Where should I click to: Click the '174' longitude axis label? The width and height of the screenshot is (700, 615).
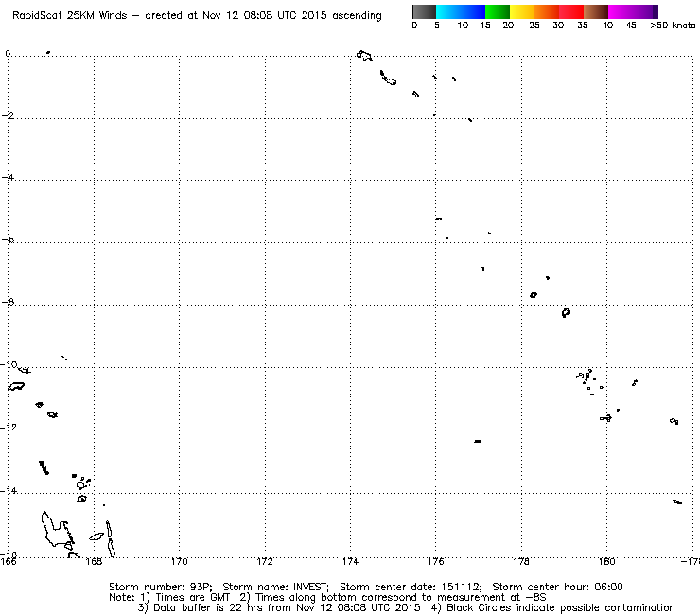coord(350,561)
